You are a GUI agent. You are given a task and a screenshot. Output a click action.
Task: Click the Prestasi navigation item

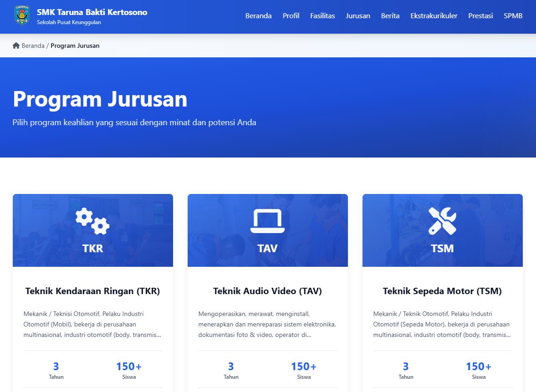480,15
